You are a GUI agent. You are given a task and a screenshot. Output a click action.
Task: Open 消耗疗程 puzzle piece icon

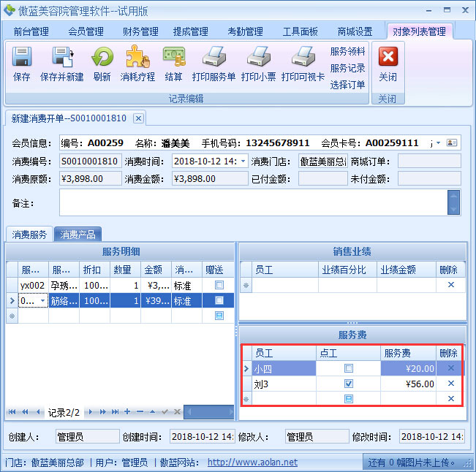pos(137,56)
